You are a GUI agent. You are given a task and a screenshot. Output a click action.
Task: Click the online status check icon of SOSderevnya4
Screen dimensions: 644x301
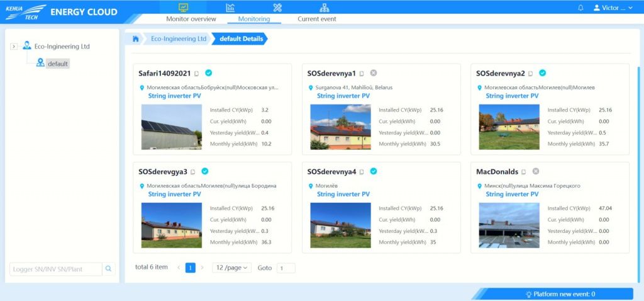374,171
